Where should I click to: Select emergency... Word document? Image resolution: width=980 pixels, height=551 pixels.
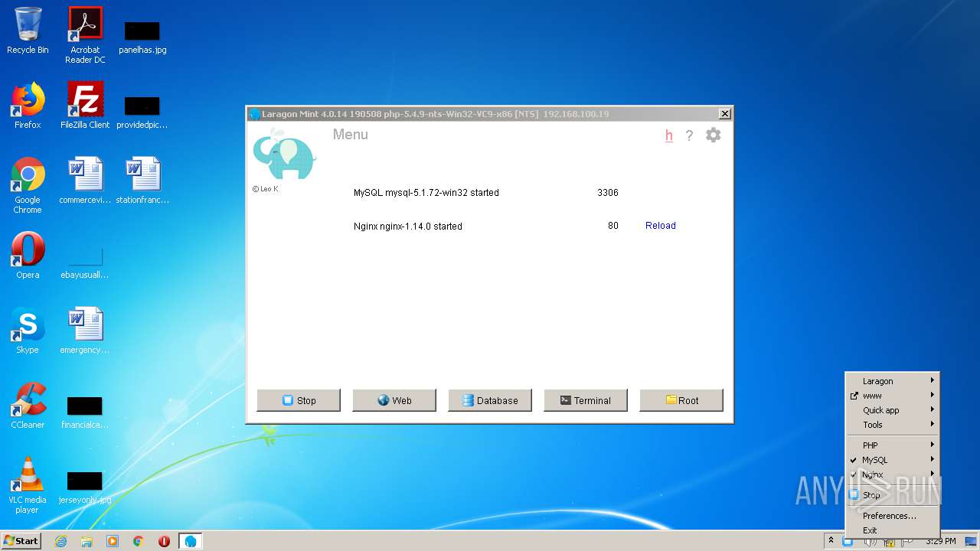point(85,331)
